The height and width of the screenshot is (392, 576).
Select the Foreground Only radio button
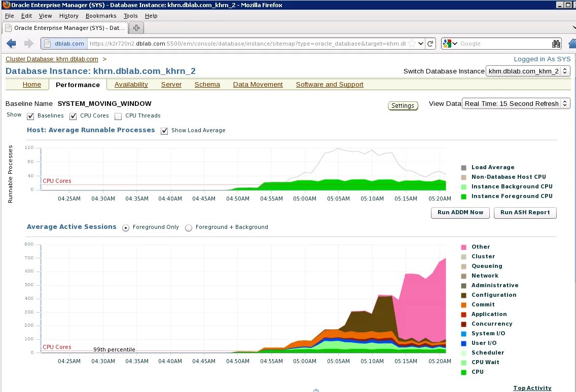(126, 228)
